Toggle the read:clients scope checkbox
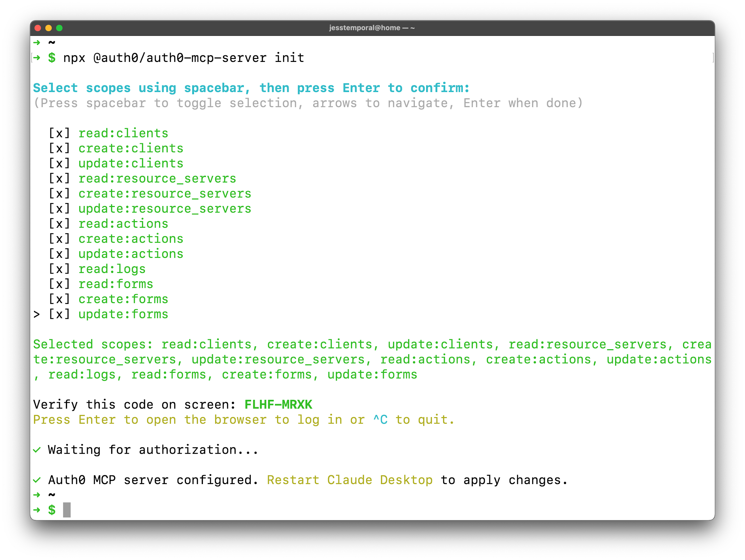Viewport: 745px width, 560px height. click(x=59, y=133)
